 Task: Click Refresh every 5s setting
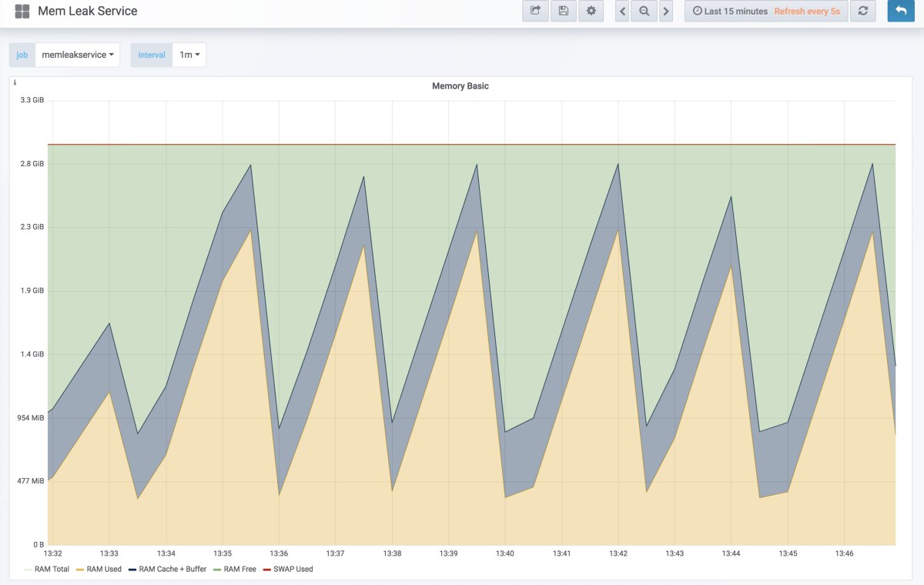807,12
